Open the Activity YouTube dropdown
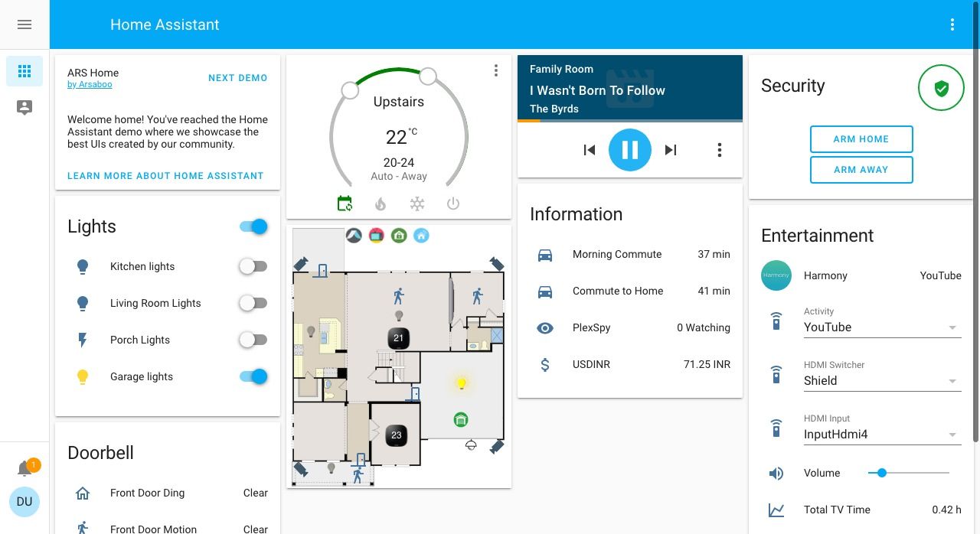980x534 pixels. click(882, 327)
